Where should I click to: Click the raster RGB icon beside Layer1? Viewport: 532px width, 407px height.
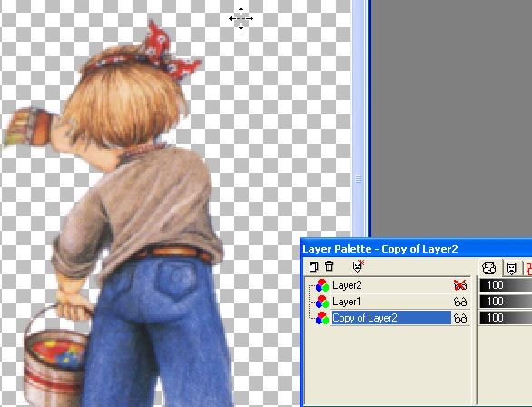322,302
